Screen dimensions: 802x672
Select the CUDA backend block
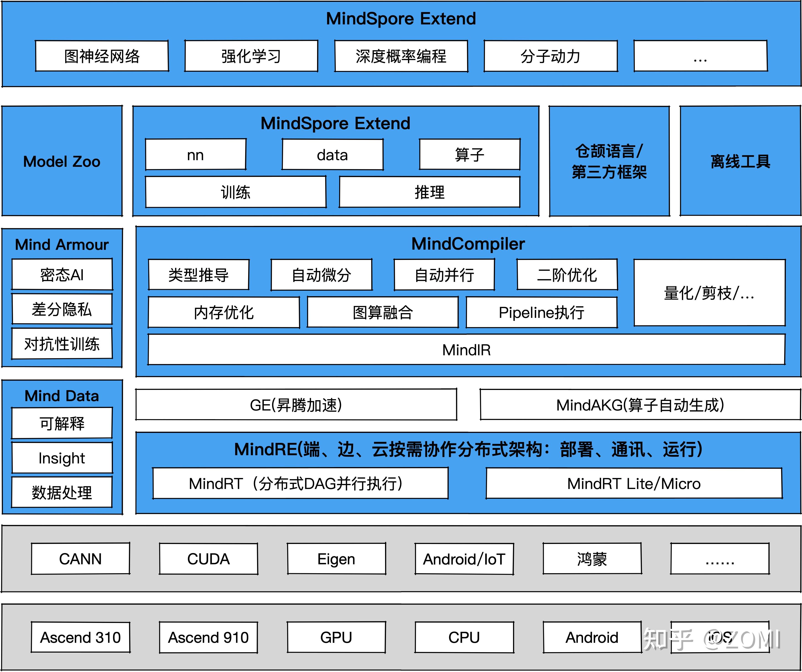coord(208,559)
